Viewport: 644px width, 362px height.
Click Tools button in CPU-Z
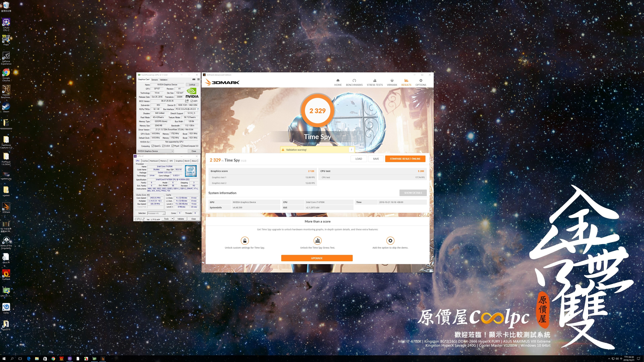point(166,219)
